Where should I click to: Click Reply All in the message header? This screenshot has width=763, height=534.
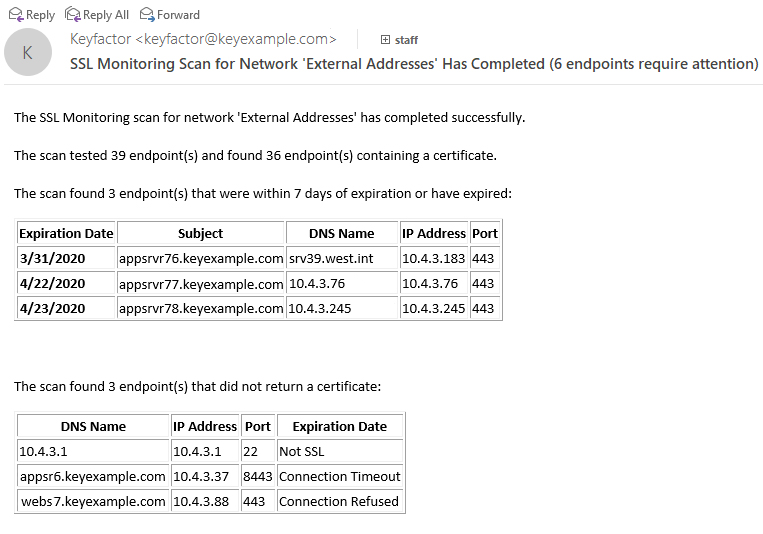97,15
